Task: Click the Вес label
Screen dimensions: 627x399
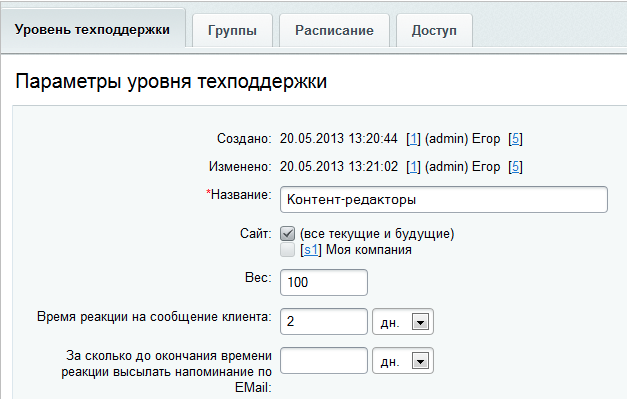Action: (x=258, y=277)
